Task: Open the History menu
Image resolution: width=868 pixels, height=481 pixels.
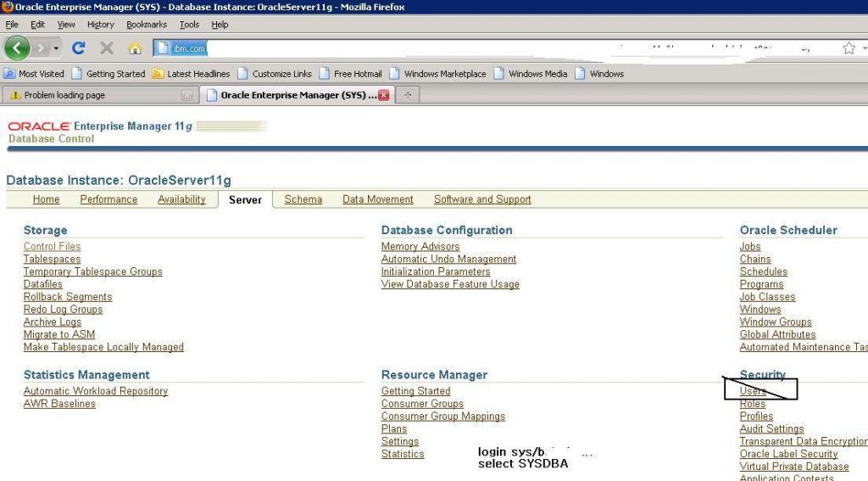Action: click(100, 25)
